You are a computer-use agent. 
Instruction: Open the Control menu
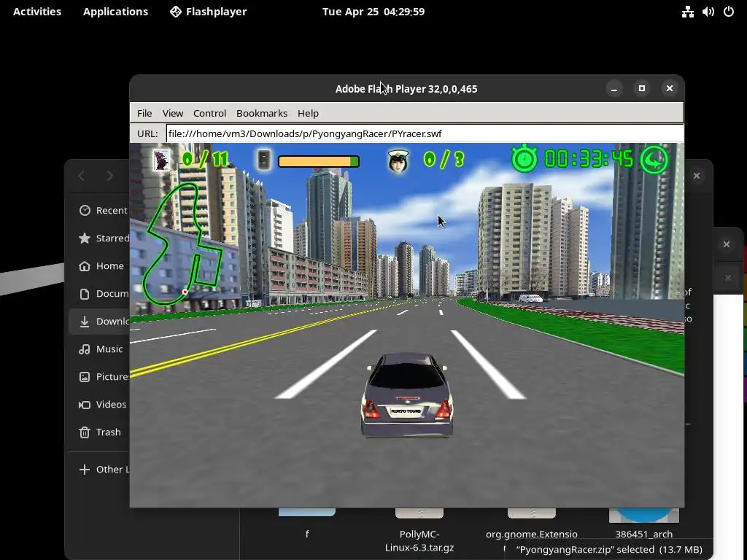[x=209, y=113]
